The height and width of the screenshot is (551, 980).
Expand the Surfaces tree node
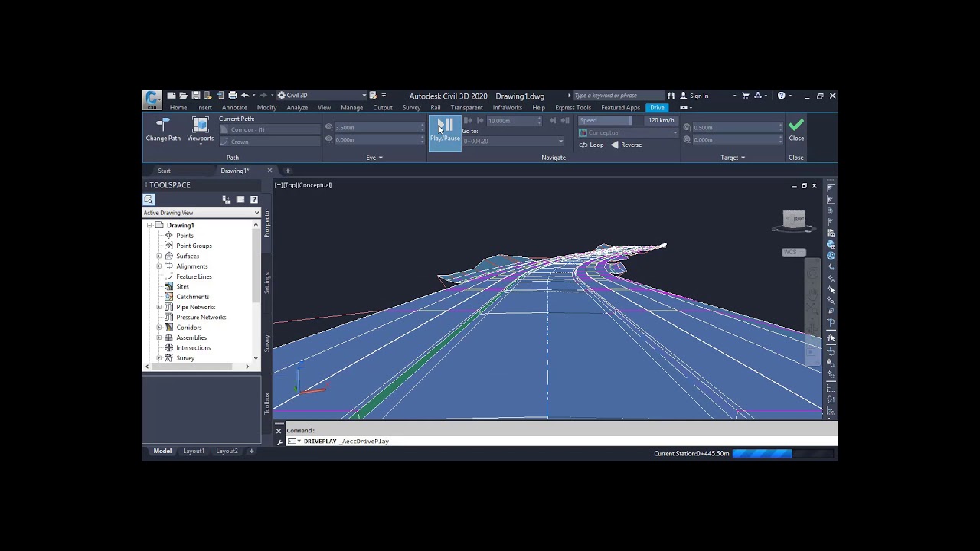(x=159, y=256)
